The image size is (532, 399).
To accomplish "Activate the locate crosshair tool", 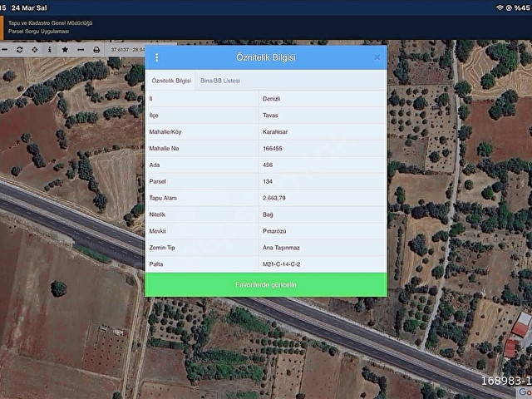I will (35, 50).
